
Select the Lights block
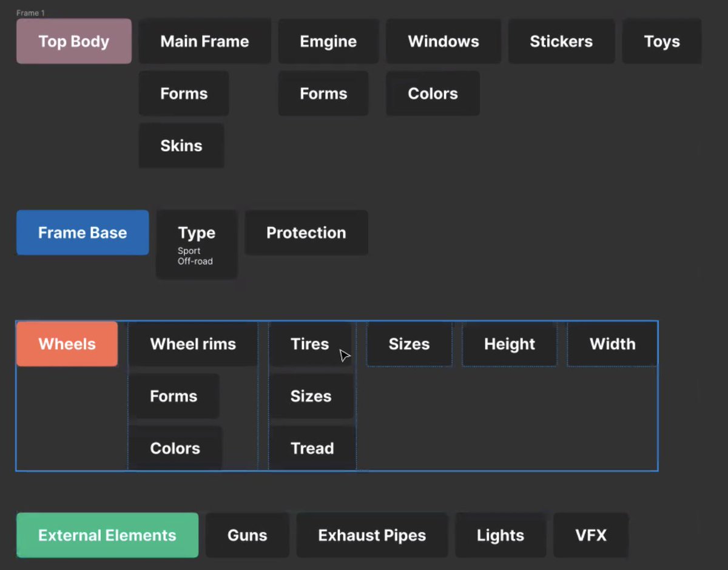[x=500, y=535]
